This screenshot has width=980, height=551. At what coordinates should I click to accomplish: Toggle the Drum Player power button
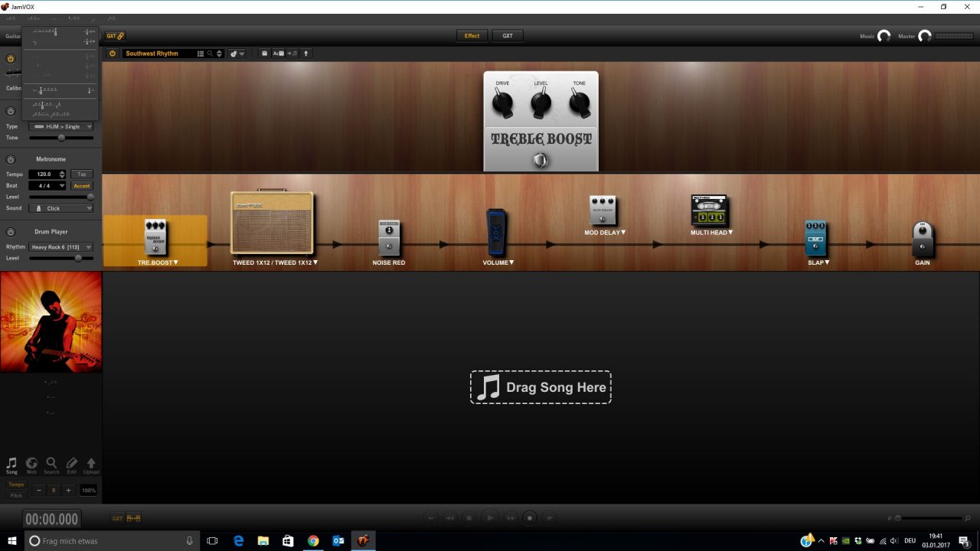[11, 232]
